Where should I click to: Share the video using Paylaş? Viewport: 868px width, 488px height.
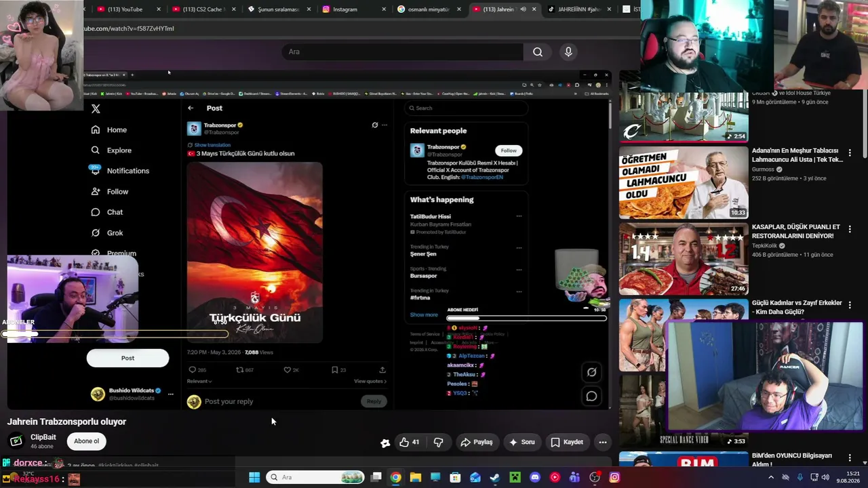click(476, 442)
